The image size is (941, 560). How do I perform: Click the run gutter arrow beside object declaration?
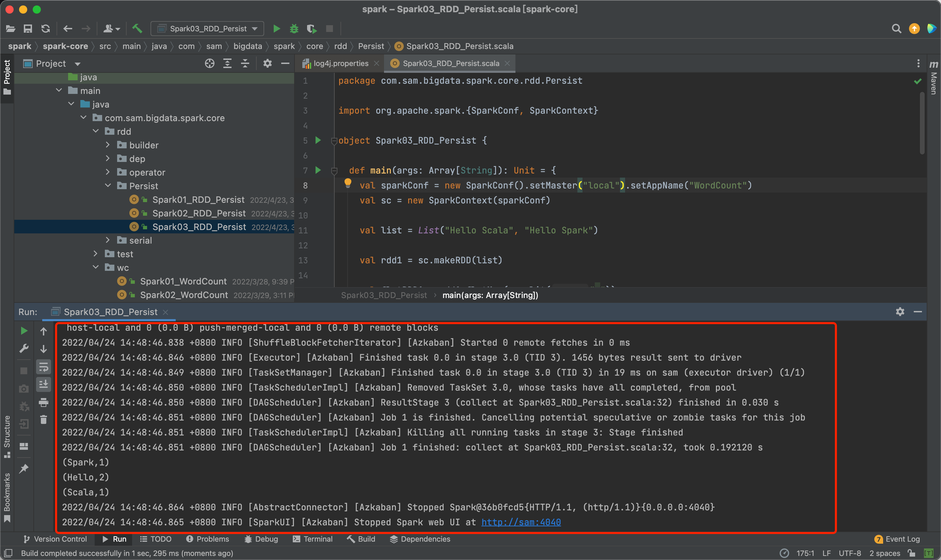tap(318, 141)
